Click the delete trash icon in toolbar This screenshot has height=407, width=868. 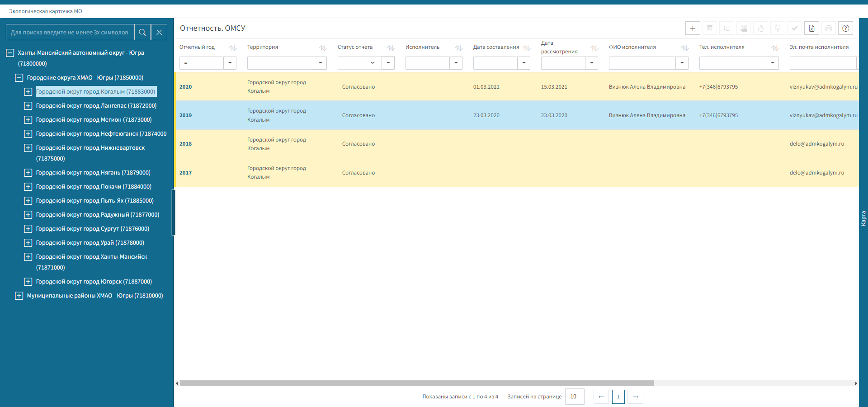pos(710,28)
